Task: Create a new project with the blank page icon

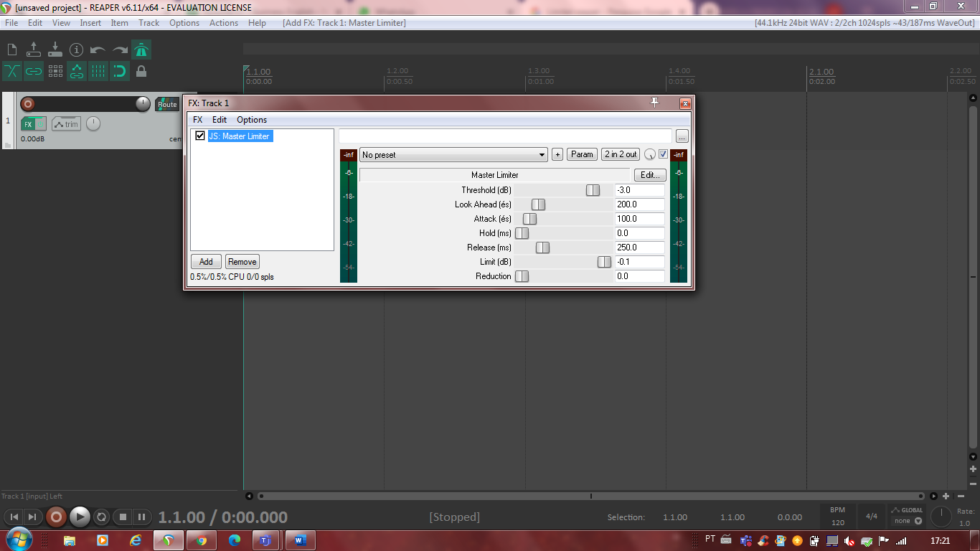Action: [x=12, y=50]
